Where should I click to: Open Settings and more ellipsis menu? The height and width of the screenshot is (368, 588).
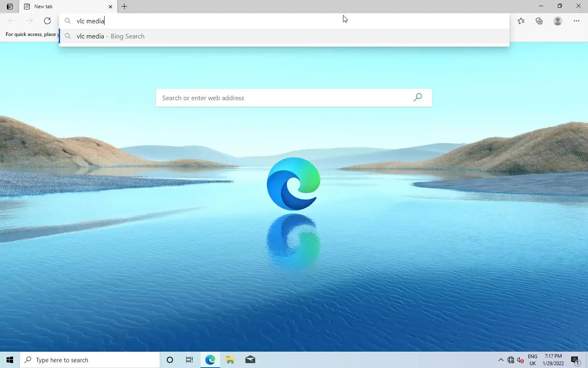(x=577, y=21)
